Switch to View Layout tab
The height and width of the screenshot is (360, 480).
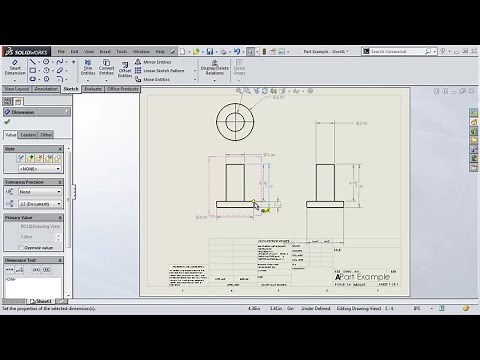(x=17, y=89)
